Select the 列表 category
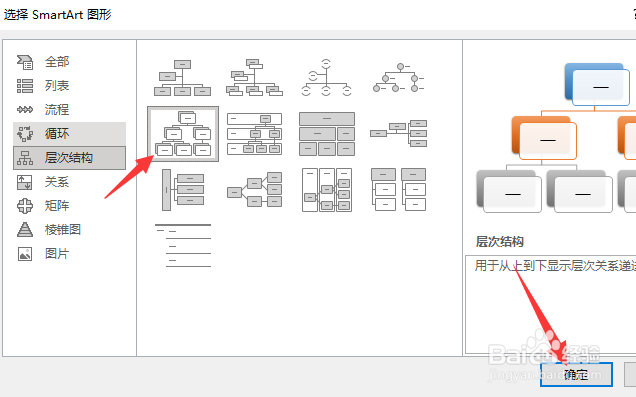 tap(69, 86)
